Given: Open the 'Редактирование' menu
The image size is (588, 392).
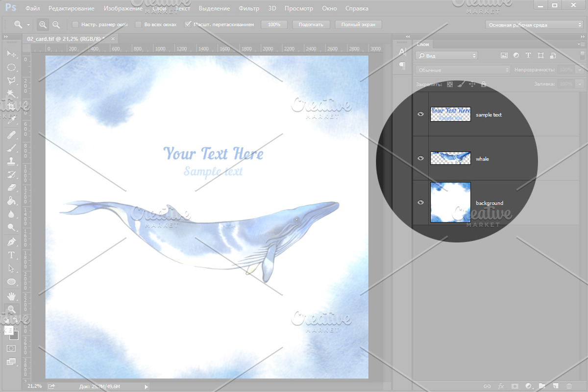Looking at the screenshot, I should 72,8.
